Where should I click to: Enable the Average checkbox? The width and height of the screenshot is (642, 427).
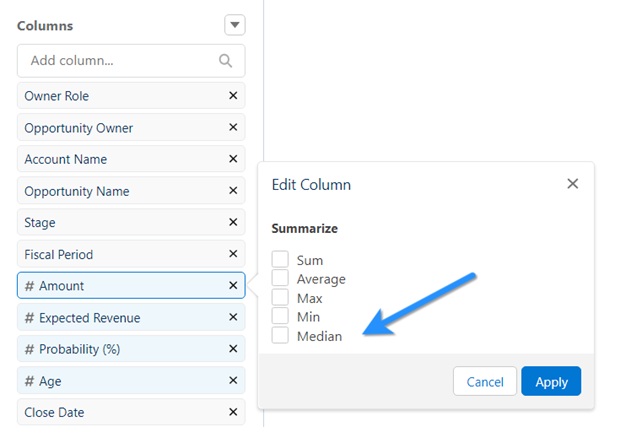(x=280, y=278)
